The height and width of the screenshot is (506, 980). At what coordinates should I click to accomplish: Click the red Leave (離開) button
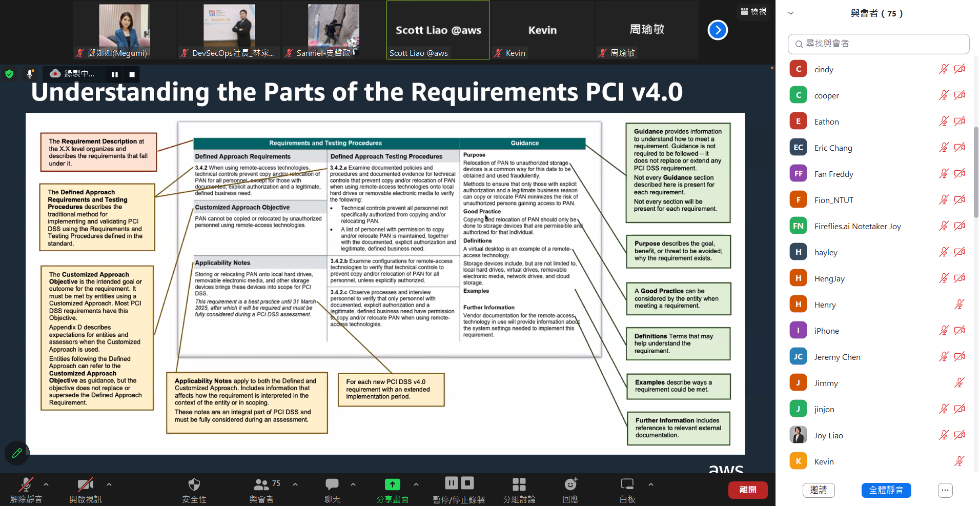[x=748, y=490]
